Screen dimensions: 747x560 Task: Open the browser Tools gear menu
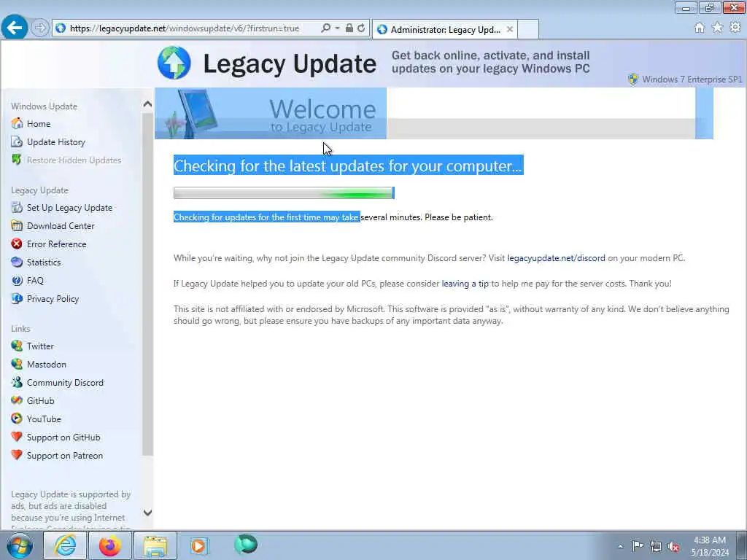tap(735, 28)
